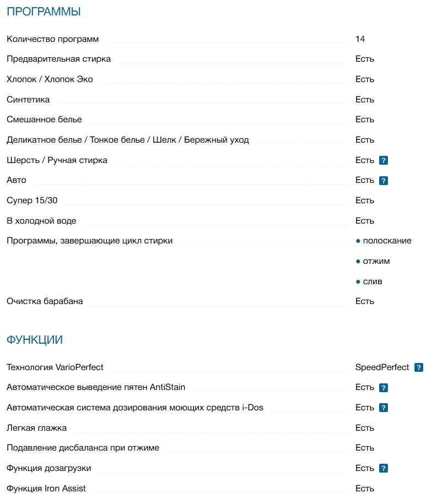
Task: Click the program count value 14
Action: (x=360, y=39)
